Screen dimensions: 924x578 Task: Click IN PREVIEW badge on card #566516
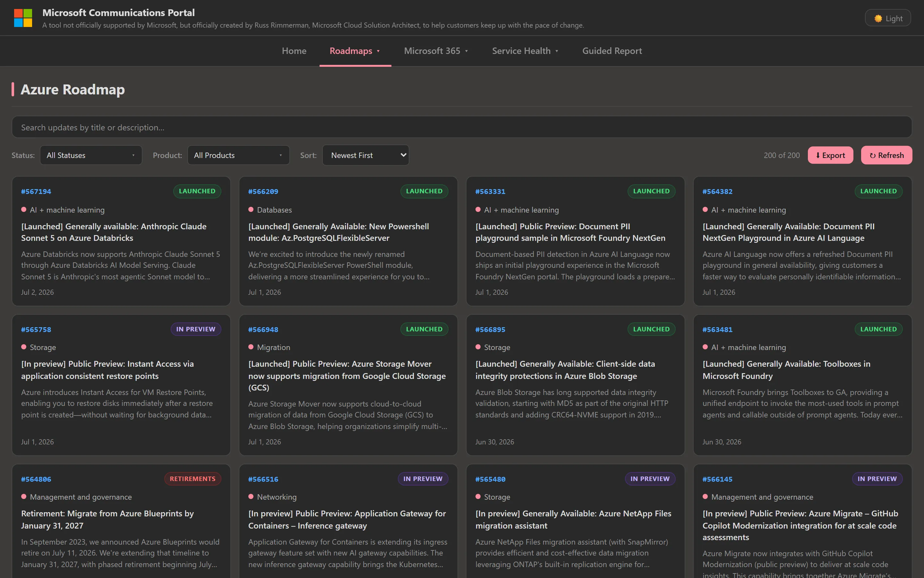point(423,478)
